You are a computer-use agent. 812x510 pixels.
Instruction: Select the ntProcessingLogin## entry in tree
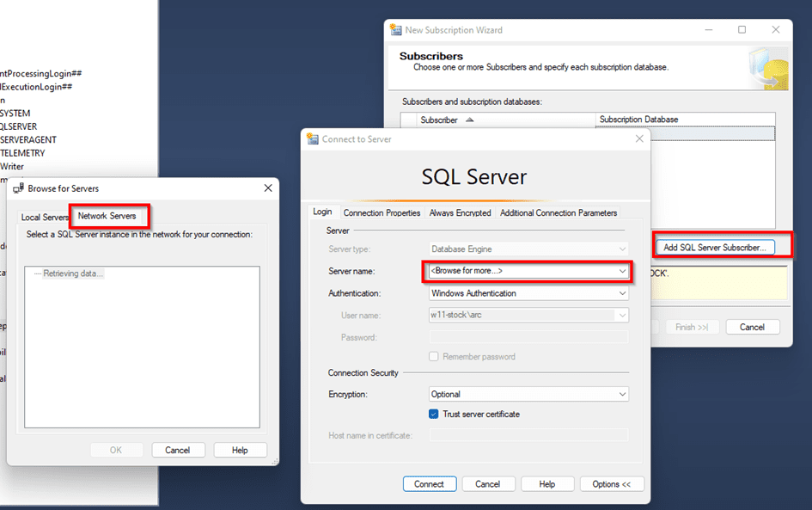[x=40, y=74]
